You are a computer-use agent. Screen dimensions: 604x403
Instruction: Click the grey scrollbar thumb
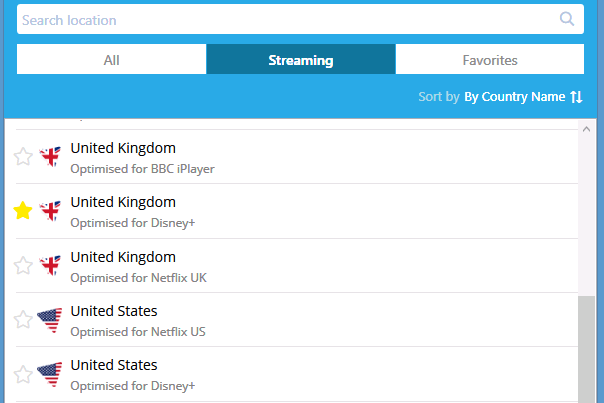(586, 349)
